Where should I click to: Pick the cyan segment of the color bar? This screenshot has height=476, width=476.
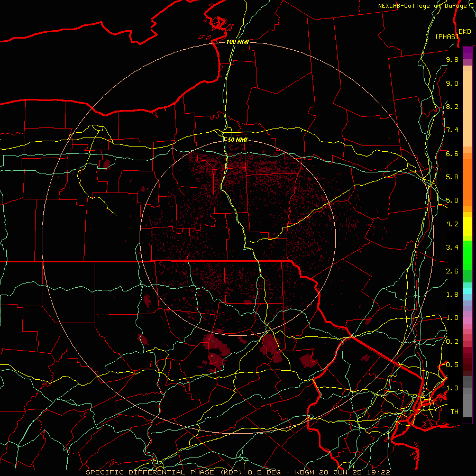[x=467, y=291]
